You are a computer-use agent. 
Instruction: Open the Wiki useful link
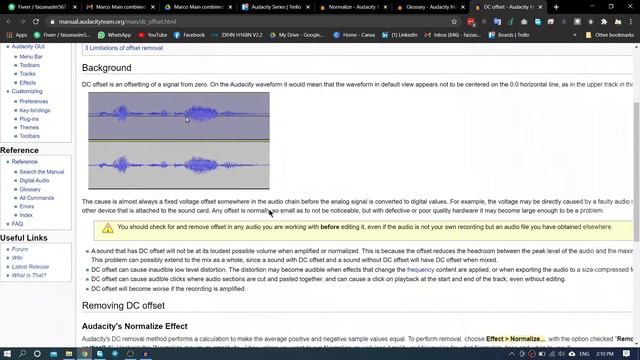coord(17,258)
